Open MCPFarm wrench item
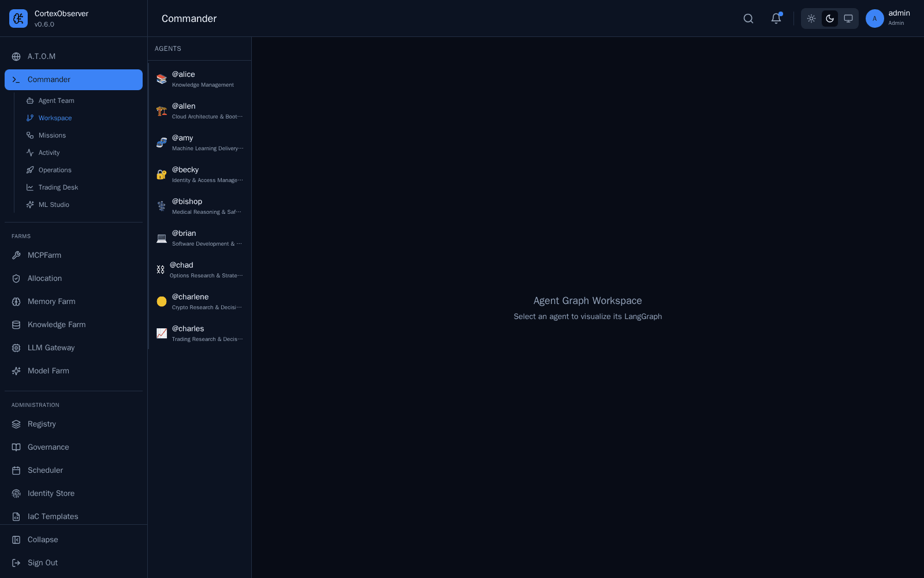Screen dimensions: 924x578 [73, 255]
